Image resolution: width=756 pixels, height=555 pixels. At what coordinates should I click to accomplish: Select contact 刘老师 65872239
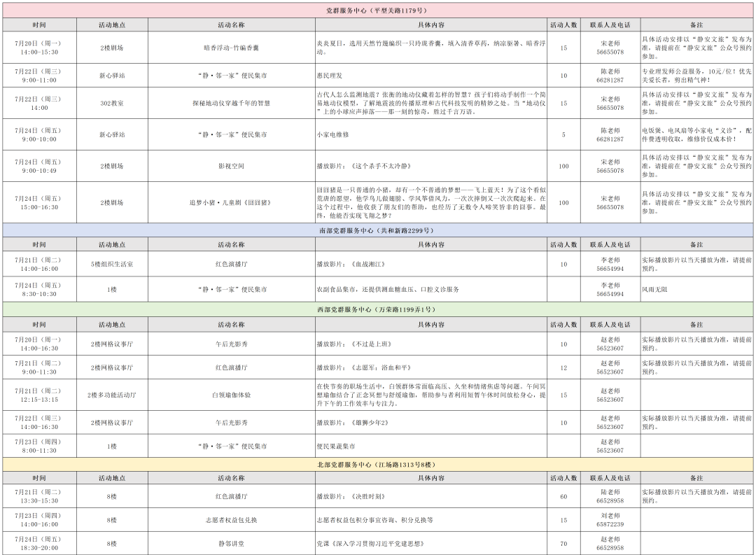[610, 520]
